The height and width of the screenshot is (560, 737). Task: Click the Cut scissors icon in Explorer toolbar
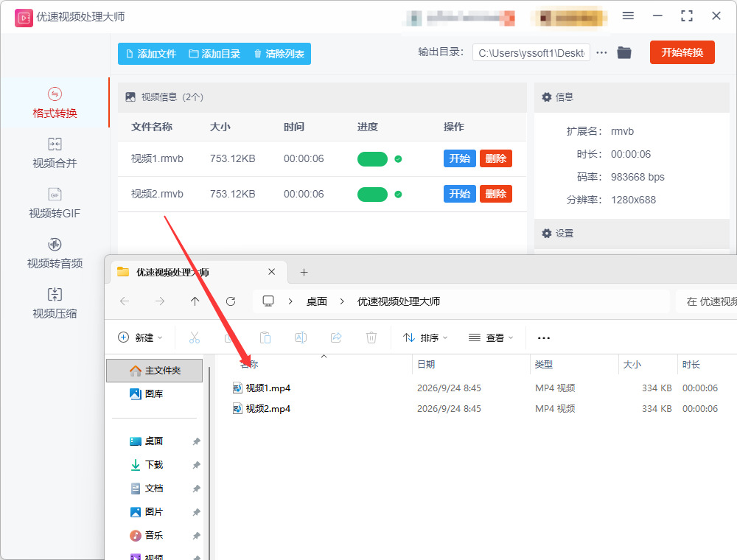194,337
